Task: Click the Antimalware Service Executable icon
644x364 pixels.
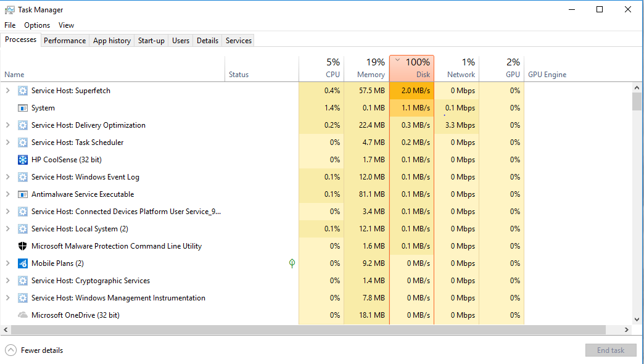Action: point(23,194)
